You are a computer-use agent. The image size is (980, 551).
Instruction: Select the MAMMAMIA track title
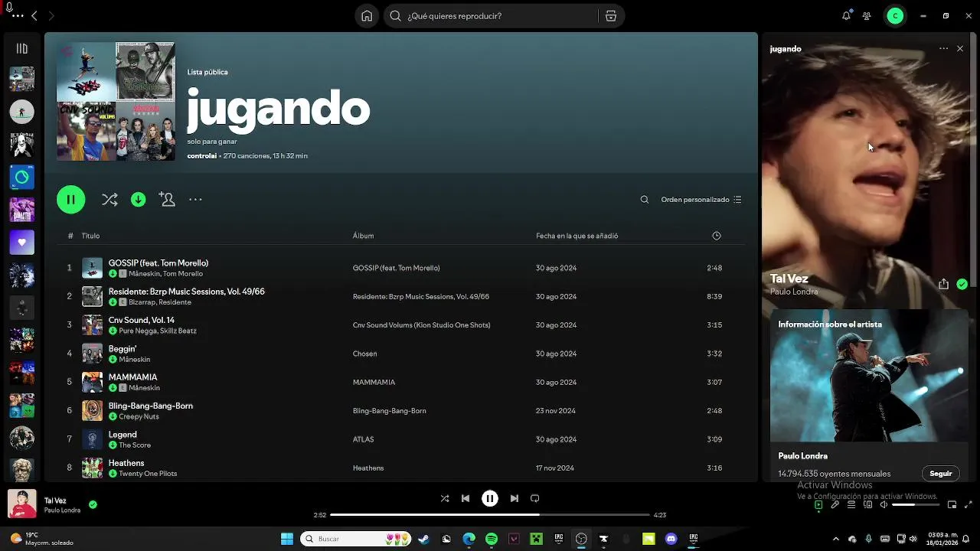point(132,377)
